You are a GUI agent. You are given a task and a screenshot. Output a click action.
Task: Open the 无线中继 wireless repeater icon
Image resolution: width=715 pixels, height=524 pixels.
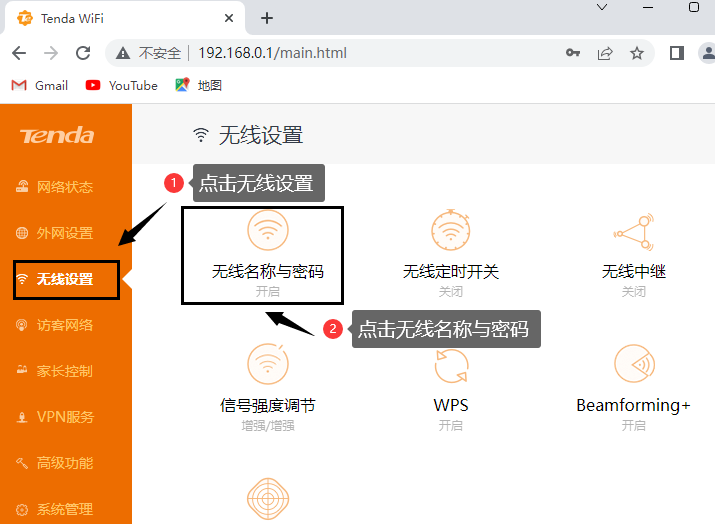[634, 232]
